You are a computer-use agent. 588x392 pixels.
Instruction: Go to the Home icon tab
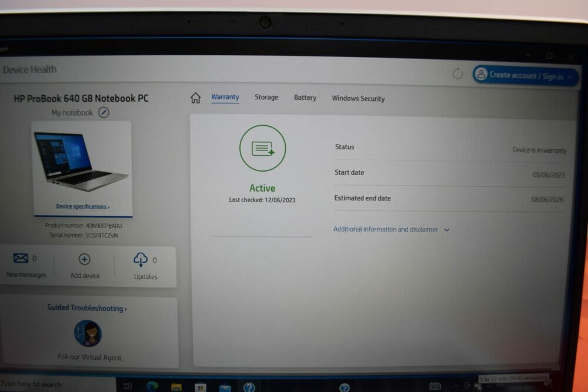pos(195,98)
